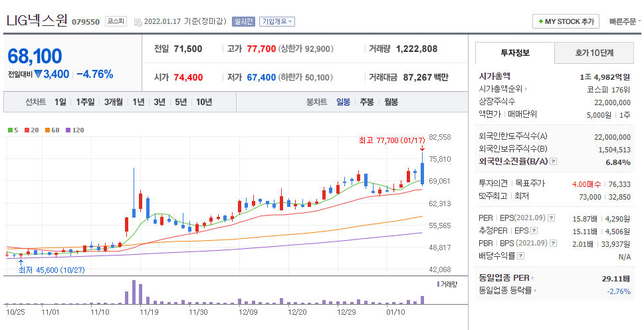Click the -4.76% change rate

[95, 75]
